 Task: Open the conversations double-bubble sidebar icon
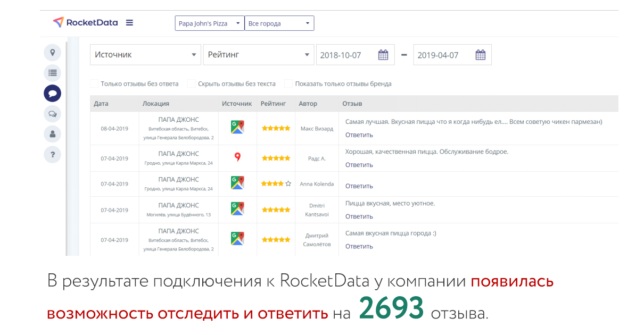pos(52,114)
